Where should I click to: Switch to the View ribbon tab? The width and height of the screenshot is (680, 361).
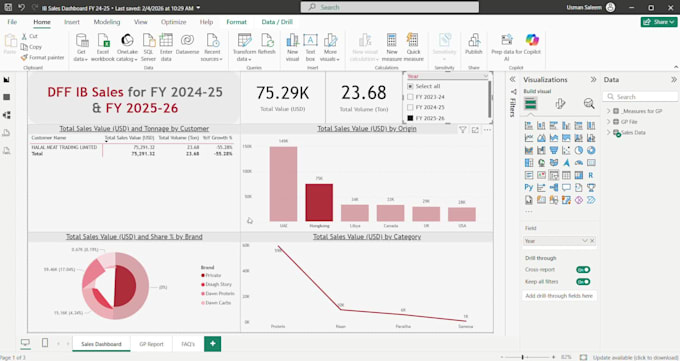[141, 22]
